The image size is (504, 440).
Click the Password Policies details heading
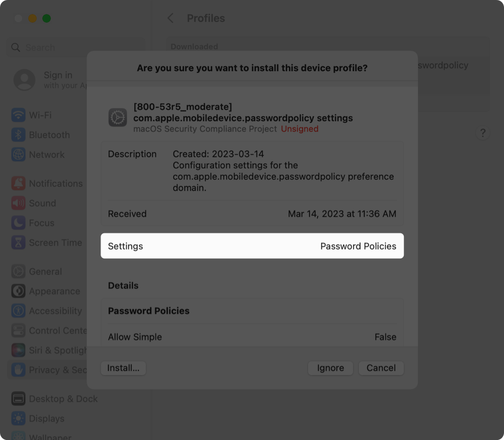click(149, 311)
